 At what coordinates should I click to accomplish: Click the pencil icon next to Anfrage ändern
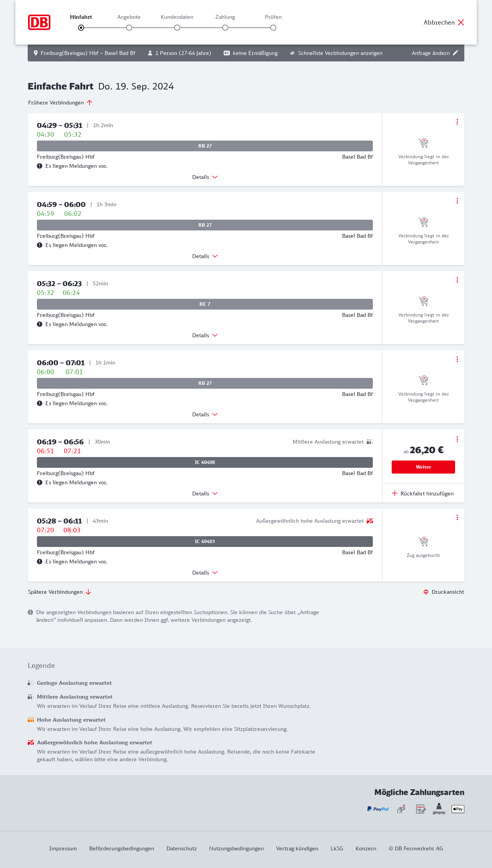click(x=455, y=53)
